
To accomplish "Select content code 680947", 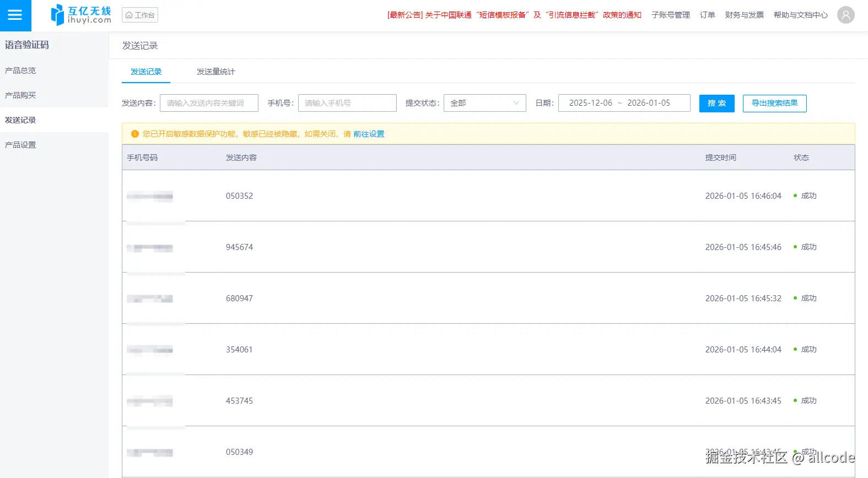I will click(x=239, y=298).
